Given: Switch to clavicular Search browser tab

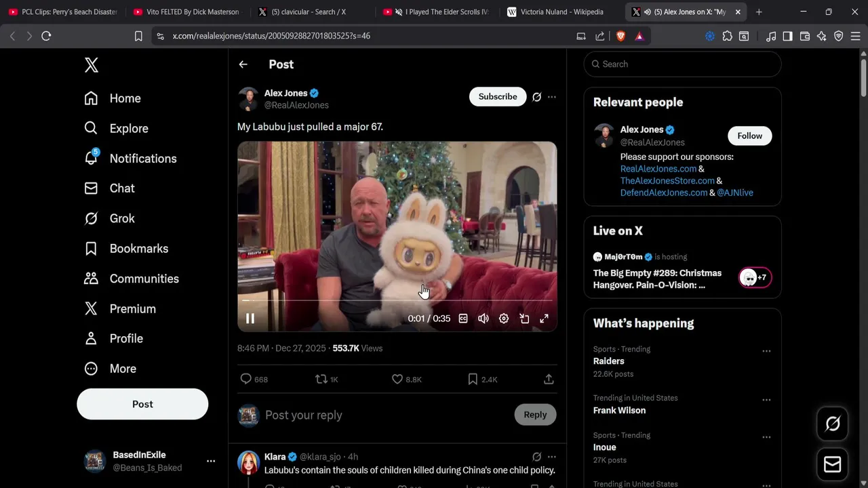Looking at the screenshot, I should 311,12.
